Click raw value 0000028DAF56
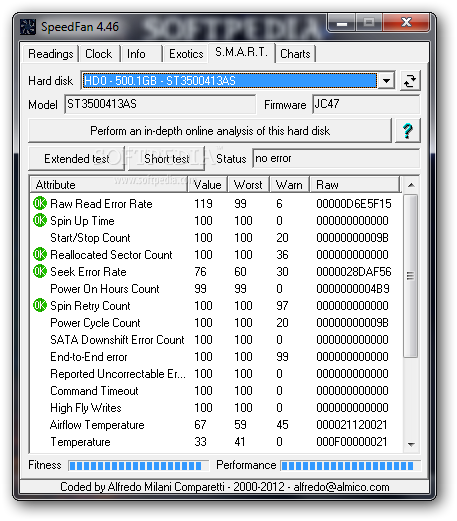Image resolution: width=457 pixels, height=521 pixels. [354, 272]
